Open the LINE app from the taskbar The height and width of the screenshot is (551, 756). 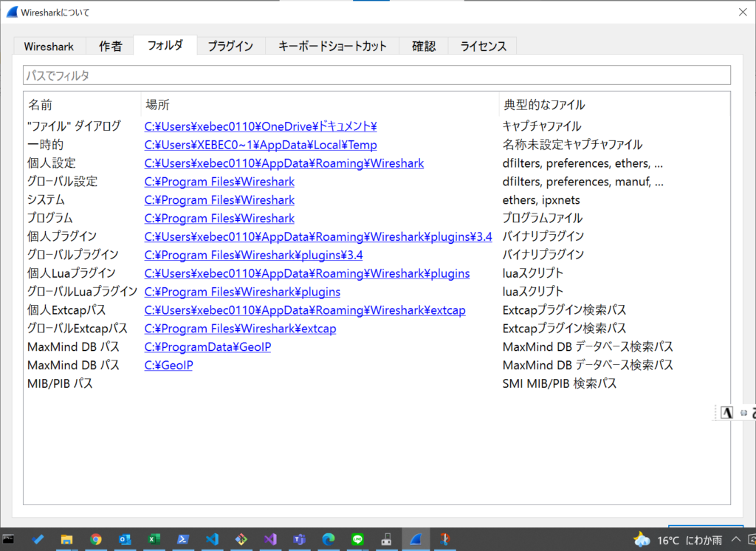pyautogui.click(x=357, y=539)
